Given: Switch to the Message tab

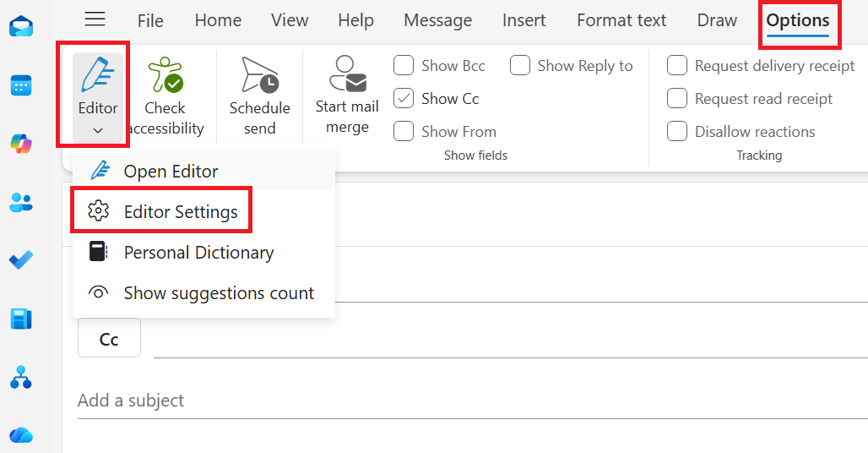Looking at the screenshot, I should 438,20.
